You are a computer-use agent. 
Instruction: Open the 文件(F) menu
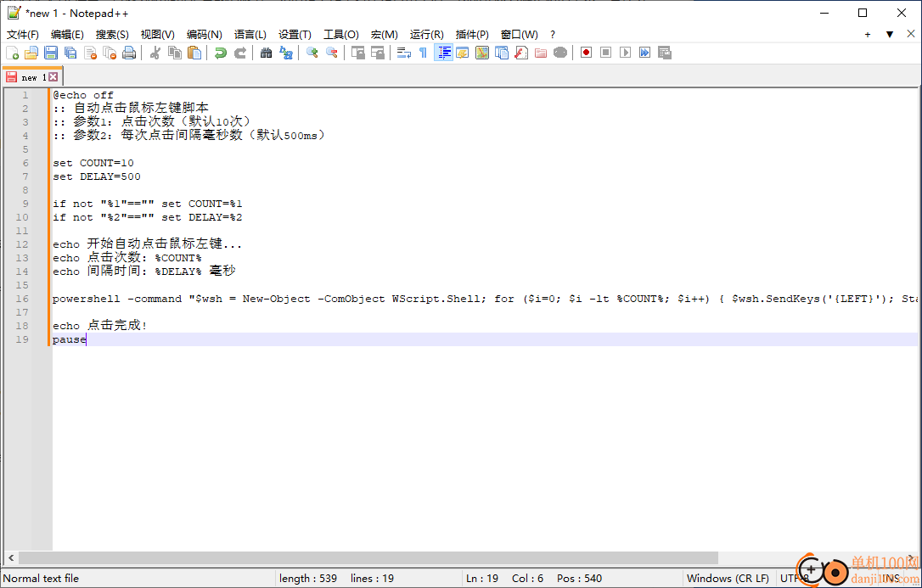23,35
